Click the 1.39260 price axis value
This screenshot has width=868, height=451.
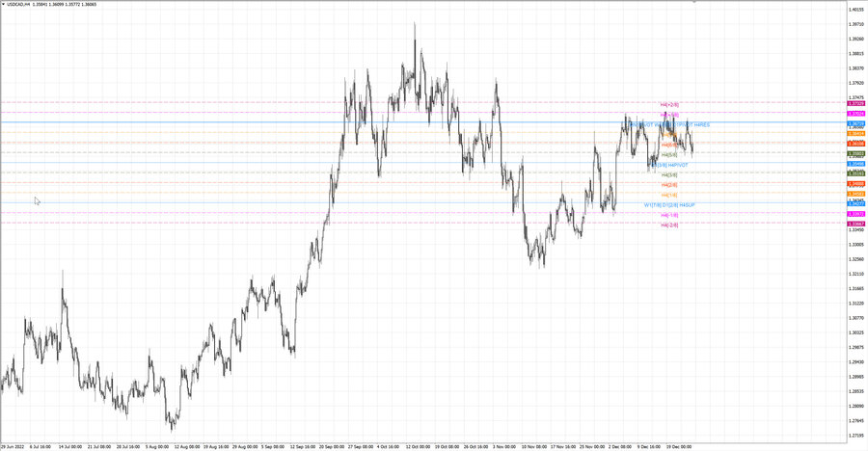pyautogui.click(x=856, y=39)
